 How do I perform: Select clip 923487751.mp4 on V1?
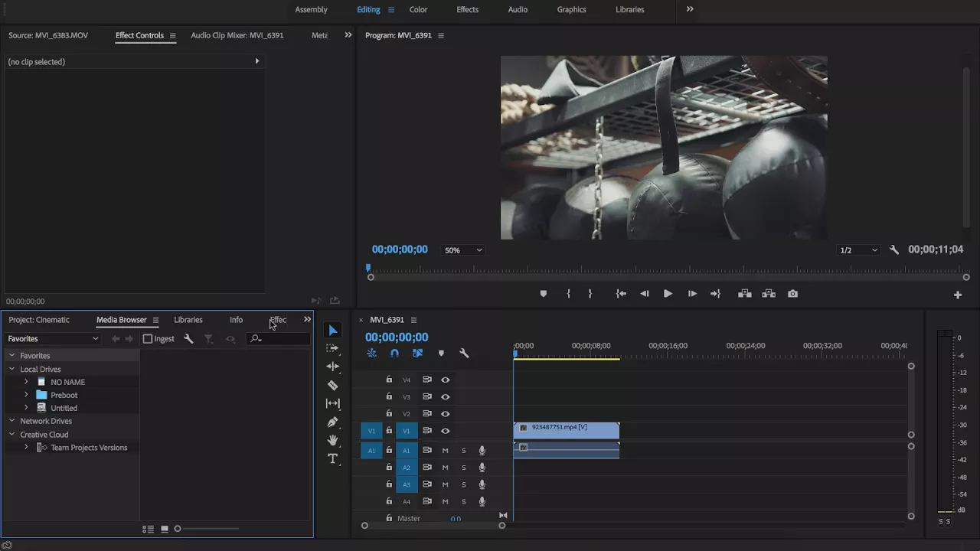567,430
